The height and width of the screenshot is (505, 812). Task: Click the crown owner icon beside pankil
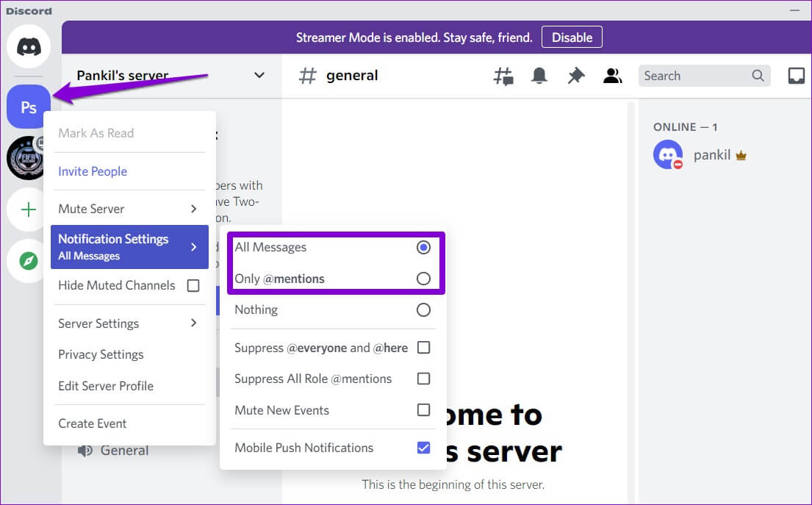[741, 155]
